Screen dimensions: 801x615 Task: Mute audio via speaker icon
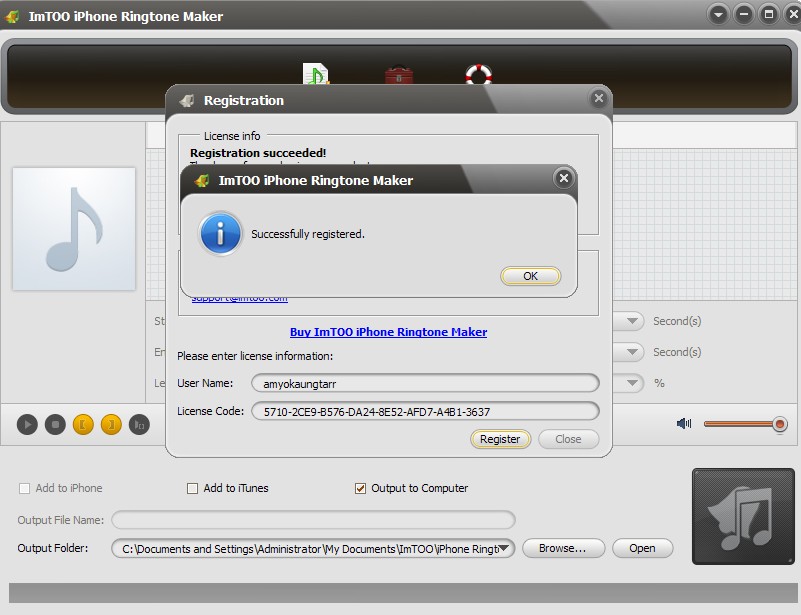(x=684, y=423)
